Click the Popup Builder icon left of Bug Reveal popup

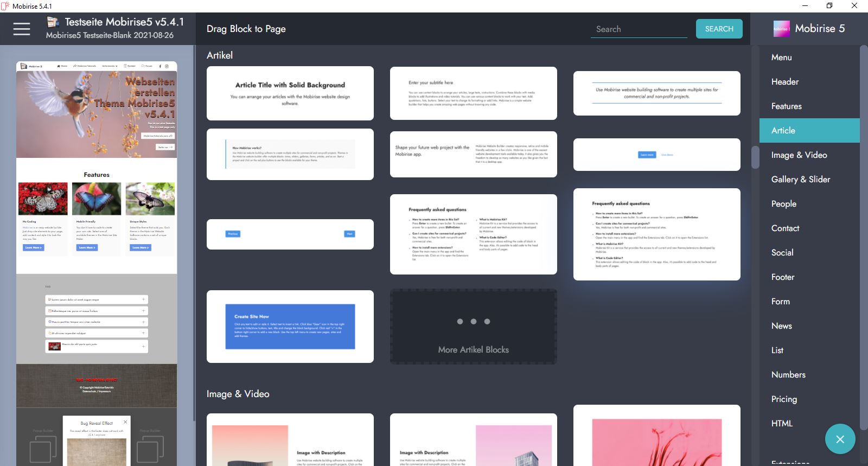tap(43, 450)
